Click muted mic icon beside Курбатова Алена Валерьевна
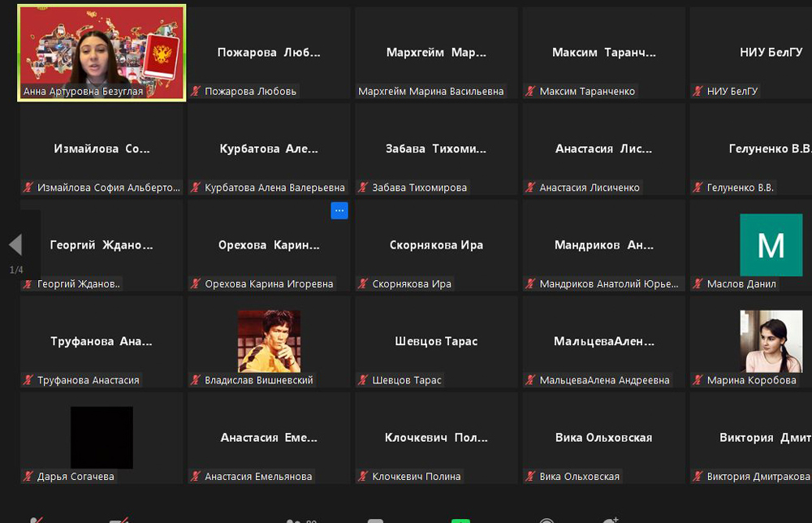Image resolution: width=812 pixels, height=523 pixels. [195, 188]
